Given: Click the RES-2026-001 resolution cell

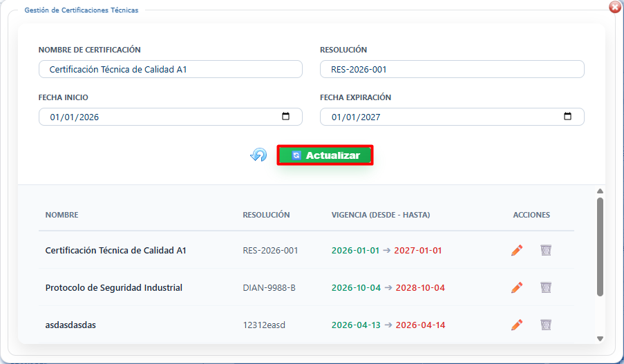Looking at the screenshot, I should point(270,250).
